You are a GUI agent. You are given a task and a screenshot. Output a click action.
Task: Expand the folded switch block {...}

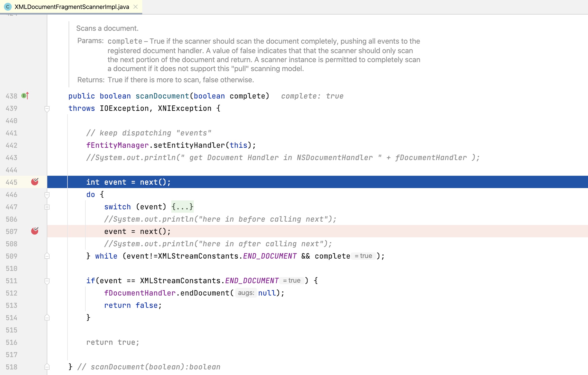pyautogui.click(x=182, y=207)
